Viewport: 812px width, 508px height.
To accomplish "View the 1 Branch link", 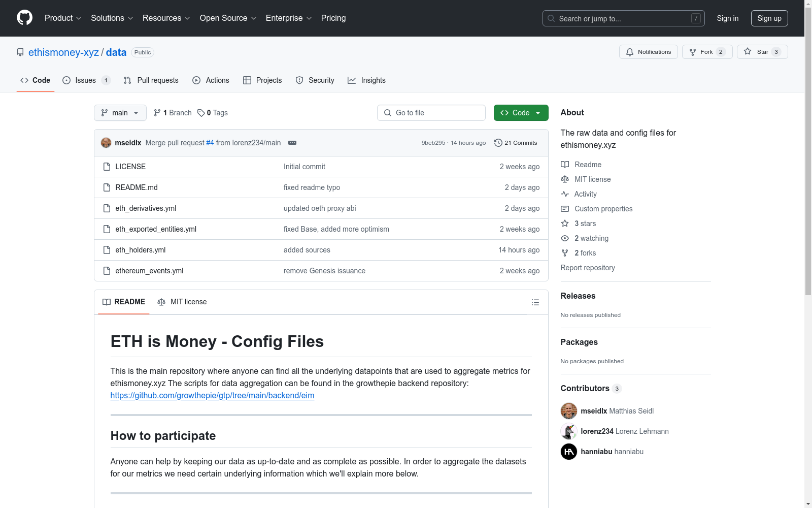I will click(x=173, y=113).
